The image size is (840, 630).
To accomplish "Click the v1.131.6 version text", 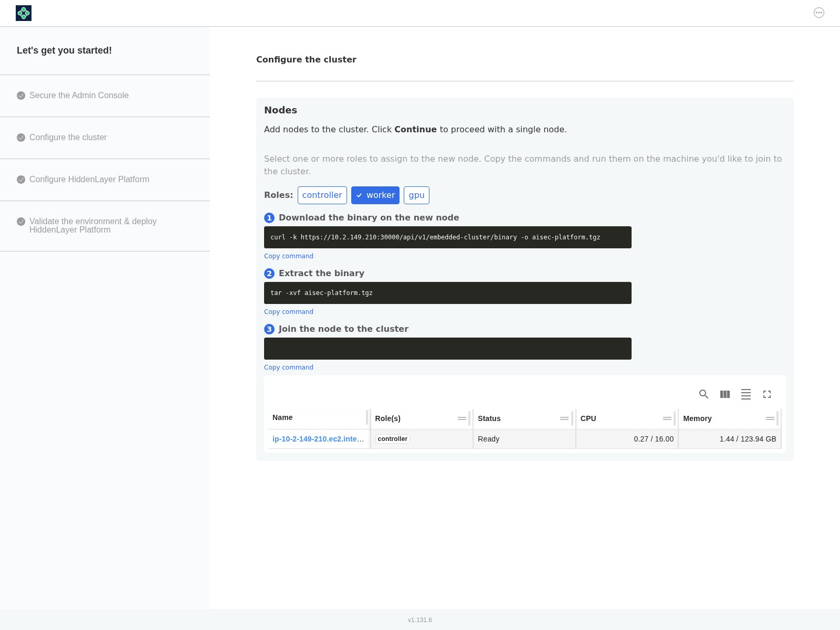I will [x=420, y=620].
